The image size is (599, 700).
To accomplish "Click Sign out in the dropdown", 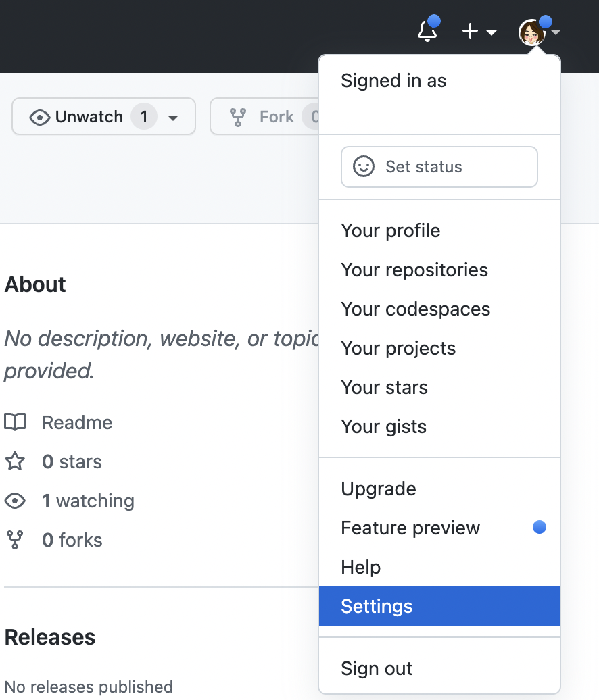I will [x=377, y=669].
